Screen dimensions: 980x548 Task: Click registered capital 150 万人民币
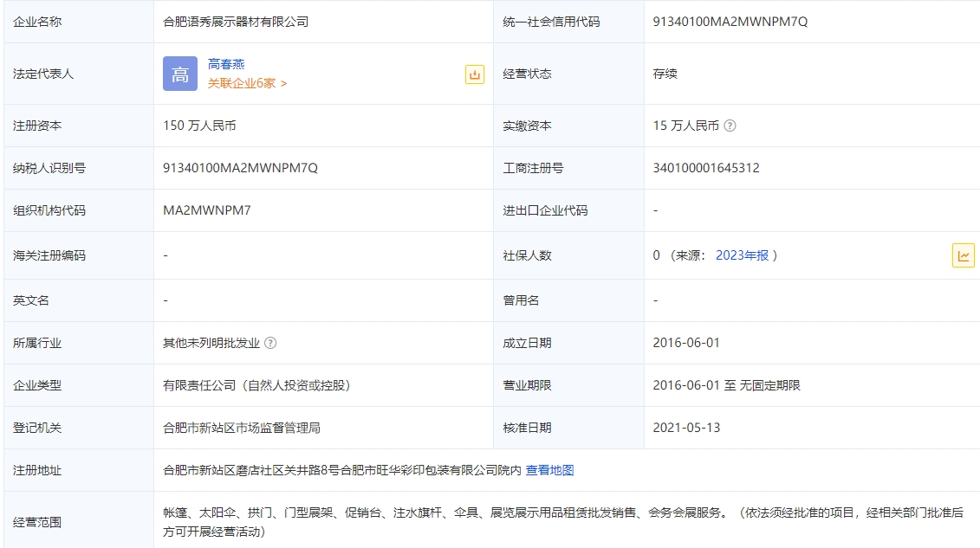[x=199, y=126]
